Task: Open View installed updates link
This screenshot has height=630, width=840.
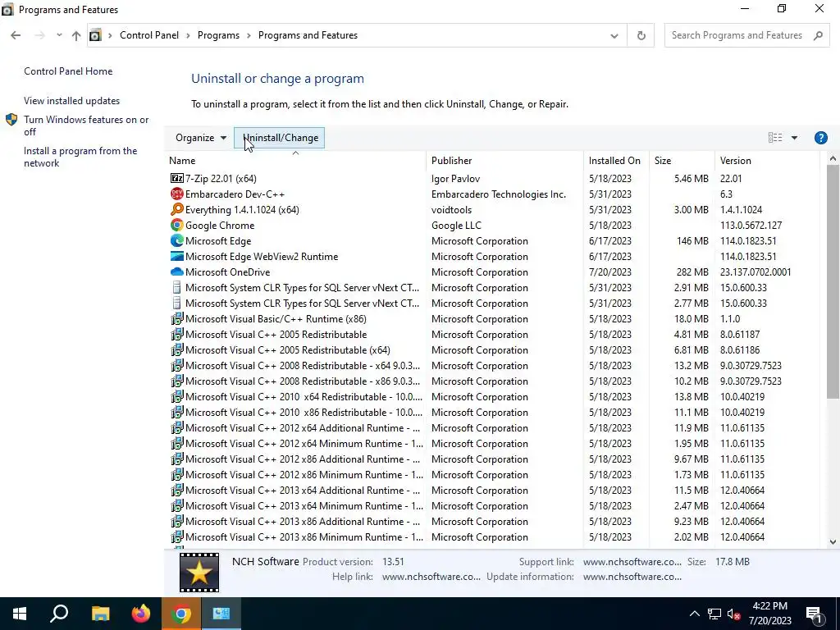Action: [72, 101]
